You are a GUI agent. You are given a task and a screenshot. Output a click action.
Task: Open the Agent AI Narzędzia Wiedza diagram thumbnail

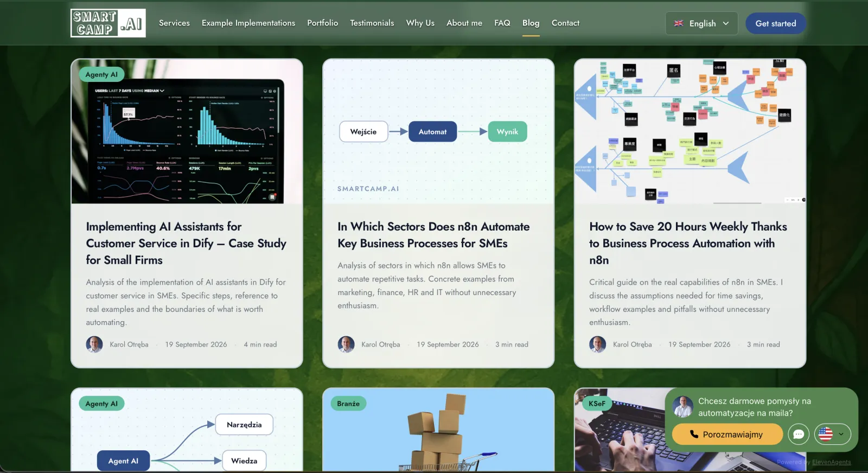pyautogui.click(x=187, y=430)
